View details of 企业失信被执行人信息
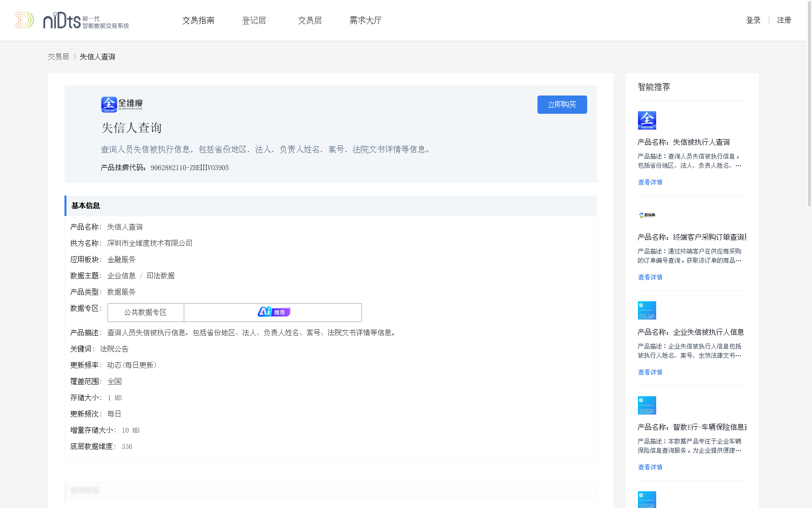The image size is (812, 508). 650,372
